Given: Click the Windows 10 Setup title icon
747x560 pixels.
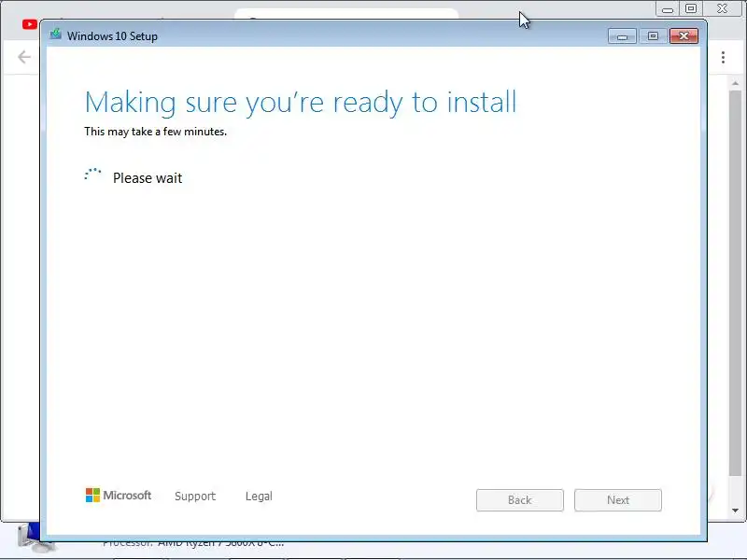Looking at the screenshot, I should click(x=56, y=35).
